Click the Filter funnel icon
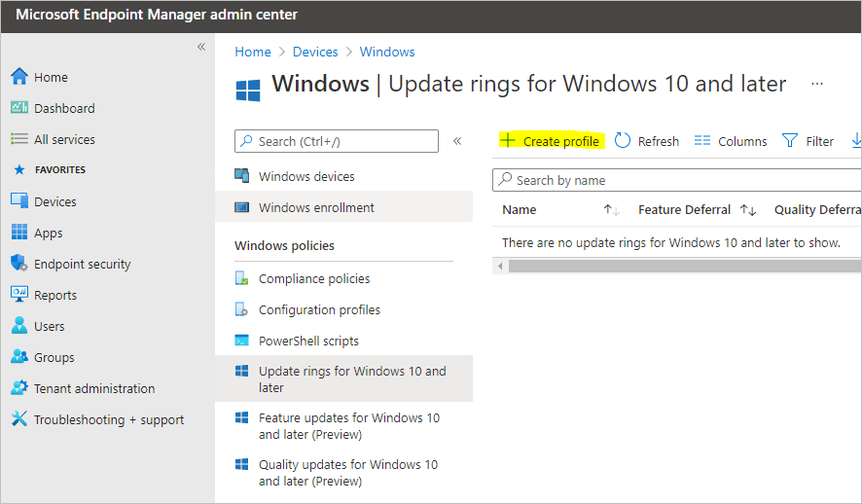Image resolution: width=862 pixels, height=504 pixels. tap(789, 141)
